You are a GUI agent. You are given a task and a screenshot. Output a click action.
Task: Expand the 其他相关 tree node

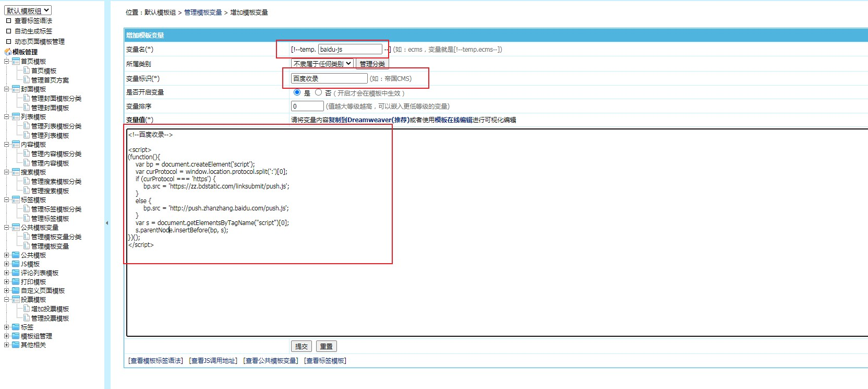(7, 345)
